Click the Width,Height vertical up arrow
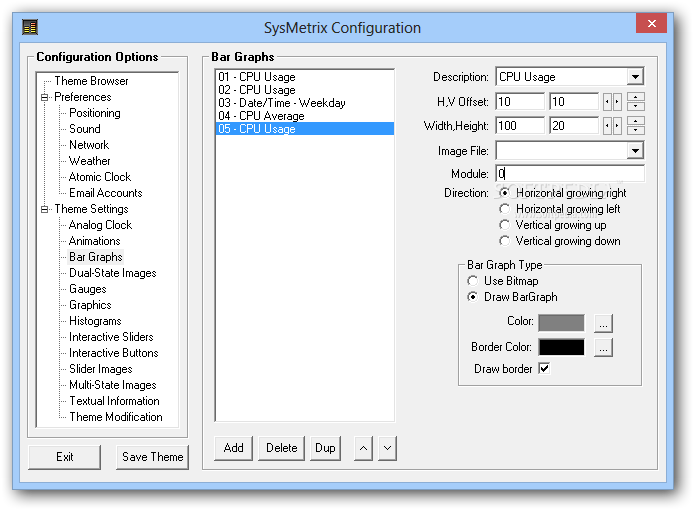 pyautogui.click(x=636, y=121)
